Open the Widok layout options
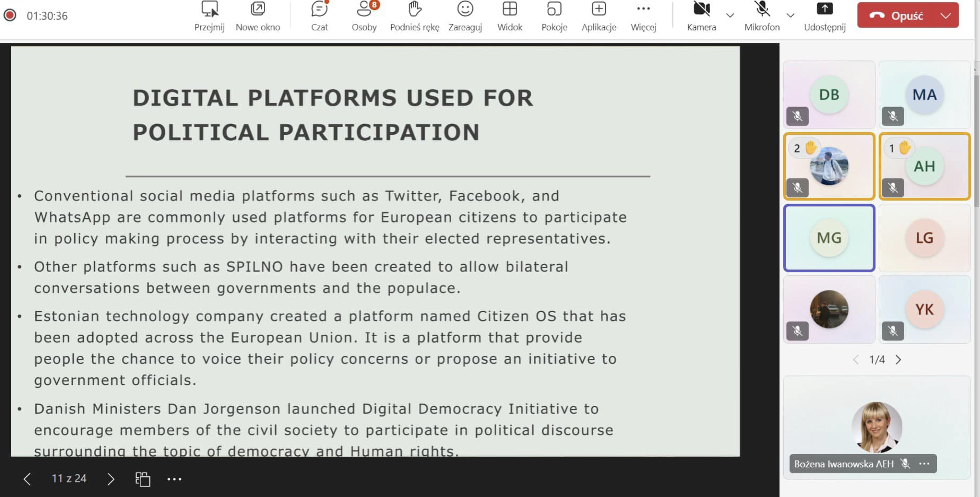The height and width of the screenshot is (497, 980). tap(510, 16)
